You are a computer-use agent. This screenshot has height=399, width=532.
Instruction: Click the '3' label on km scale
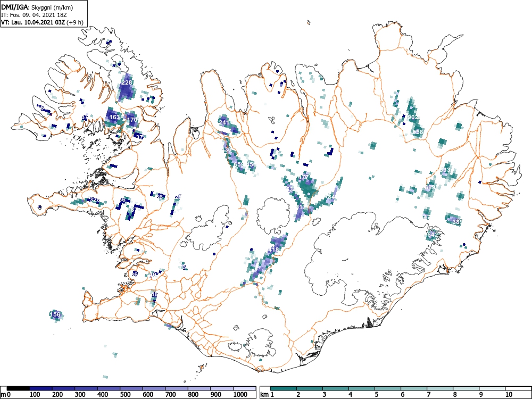(325, 395)
